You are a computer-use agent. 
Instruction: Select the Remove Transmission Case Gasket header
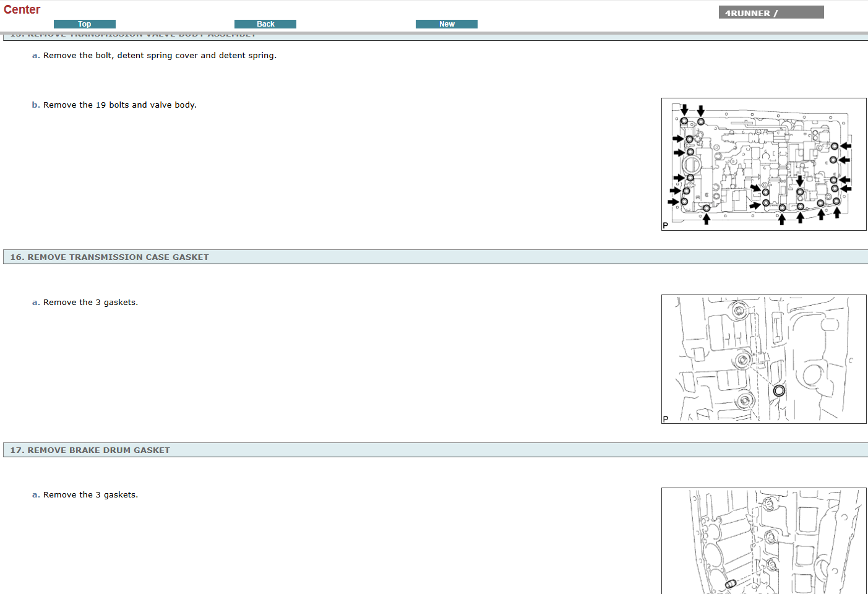[x=110, y=257]
